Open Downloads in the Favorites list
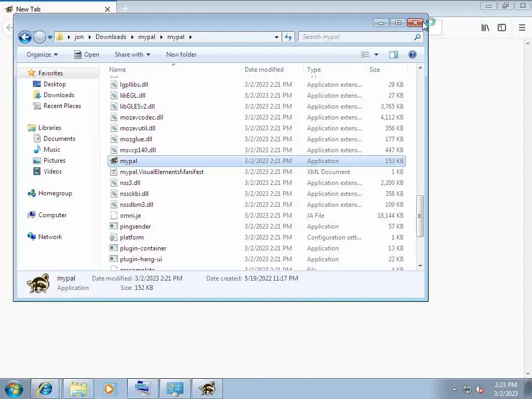Image resolution: width=532 pixels, height=399 pixels. (x=59, y=95)
